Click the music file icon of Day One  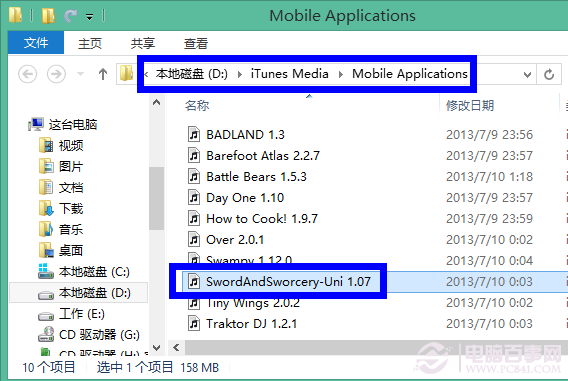(194, 197)
